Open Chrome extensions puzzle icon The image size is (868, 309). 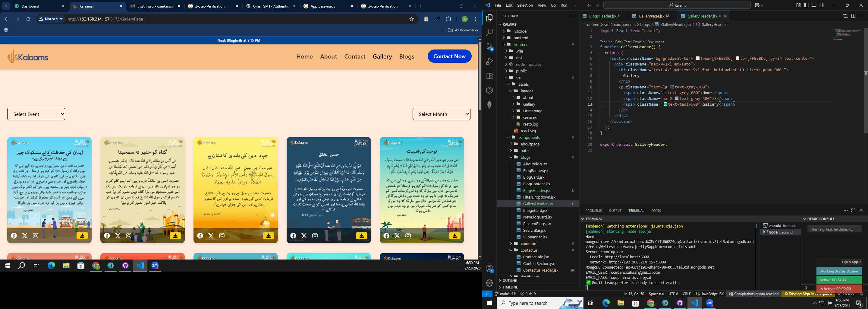pos(448,19)
